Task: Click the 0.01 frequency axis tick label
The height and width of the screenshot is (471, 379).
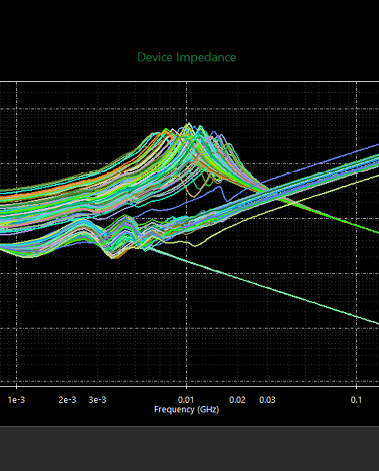Action: coord(186,400)
